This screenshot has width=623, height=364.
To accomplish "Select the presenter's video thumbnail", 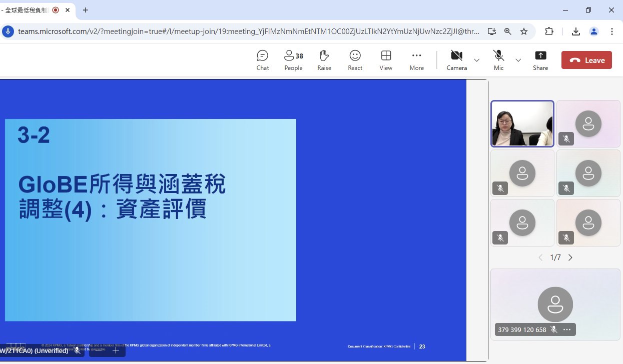I will (522, 123).
